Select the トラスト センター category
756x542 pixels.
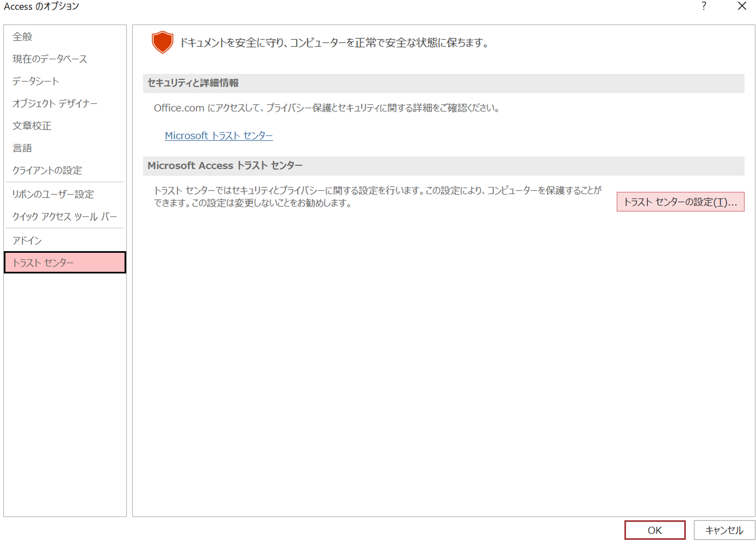65,263
